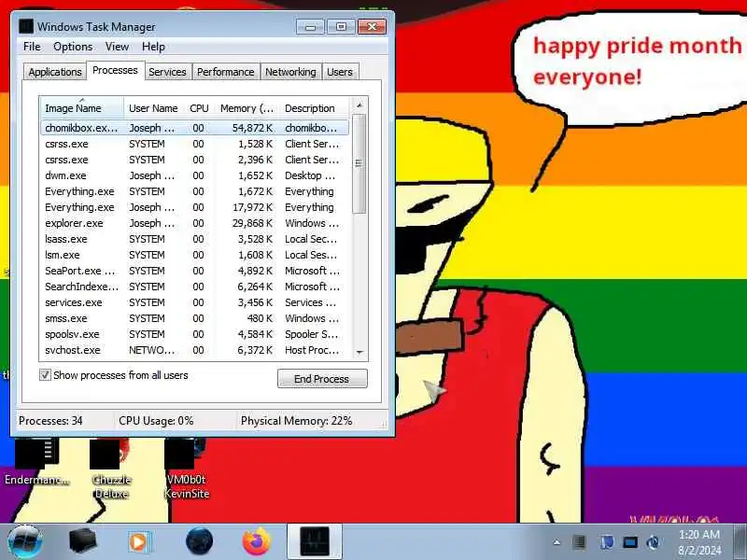The height and width of the screenshot is (560, 747).
Task: Click the 54,872 K memory value
Action: pyautogui.click(x=252, y=128)
